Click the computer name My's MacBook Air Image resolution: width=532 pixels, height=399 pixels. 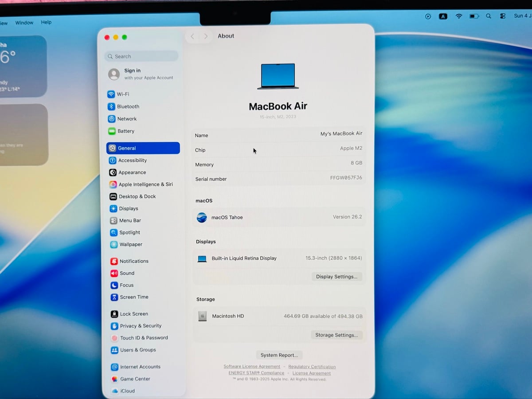(x=341, y=133)
